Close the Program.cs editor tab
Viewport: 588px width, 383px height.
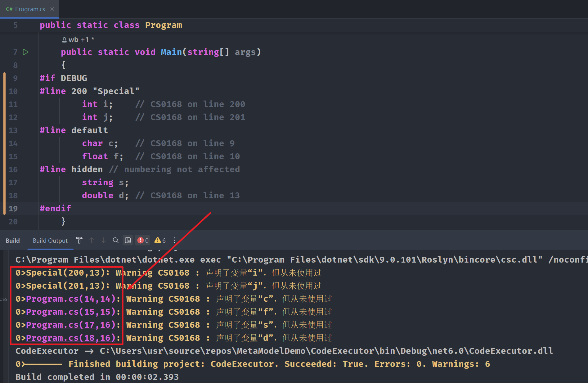click(x=52, y=9)
